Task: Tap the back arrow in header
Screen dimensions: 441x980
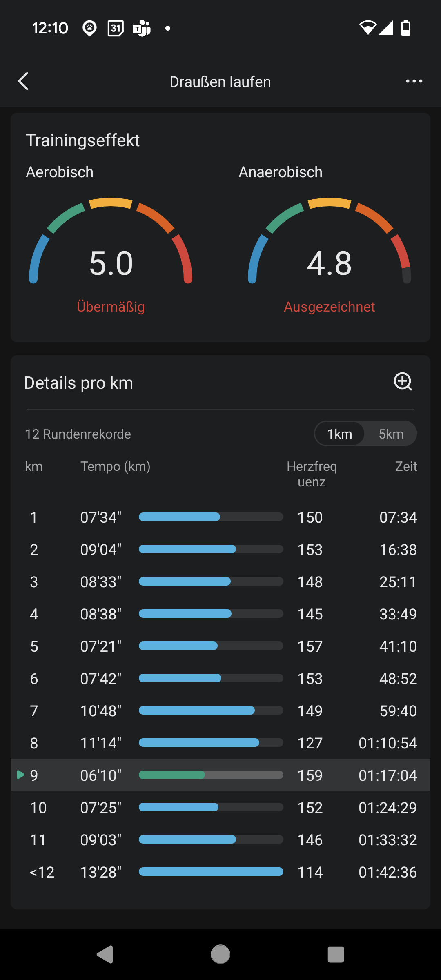Action: click(x=24, y=81)
